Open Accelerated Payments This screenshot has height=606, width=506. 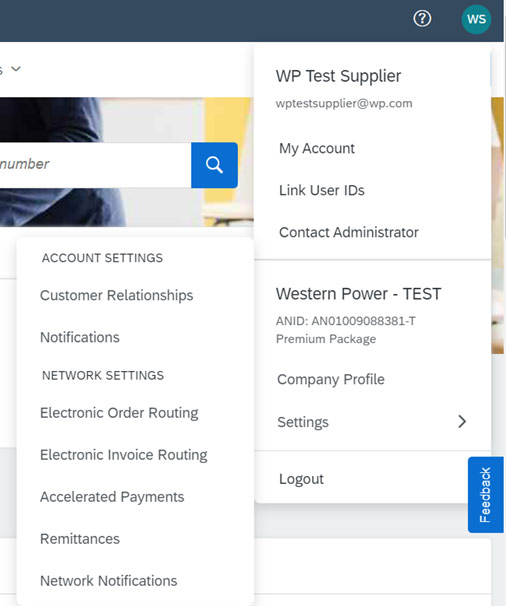(112, 497)
